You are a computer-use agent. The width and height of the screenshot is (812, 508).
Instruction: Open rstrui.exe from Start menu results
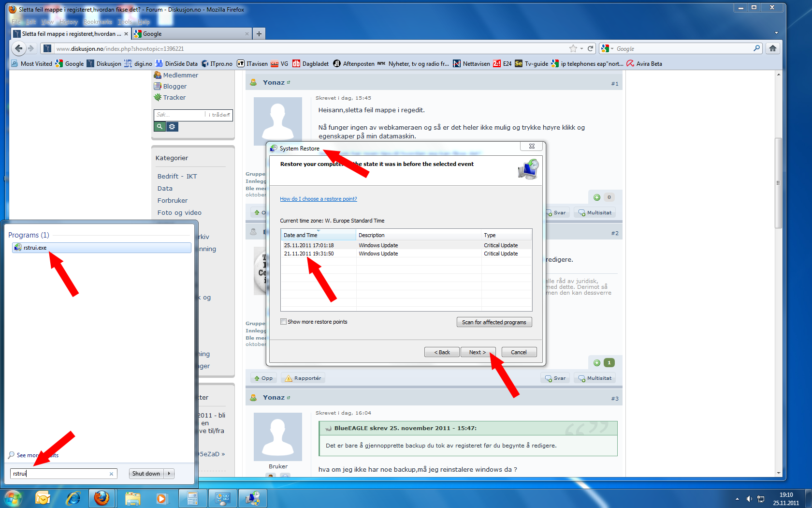coord(101,248)
